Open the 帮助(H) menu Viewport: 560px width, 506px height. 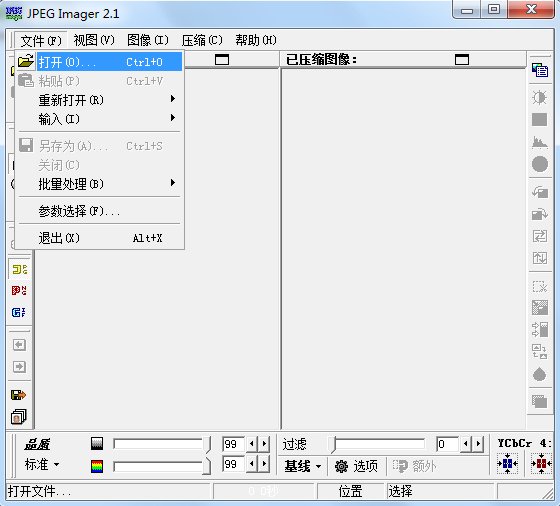point(256,40)
